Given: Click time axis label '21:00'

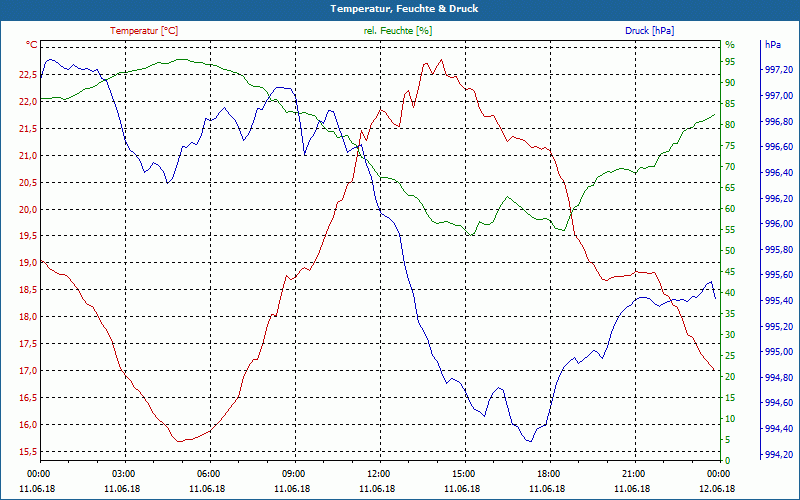Looking at the screenshot, I should pyautogui.click(x=635, y=473).
